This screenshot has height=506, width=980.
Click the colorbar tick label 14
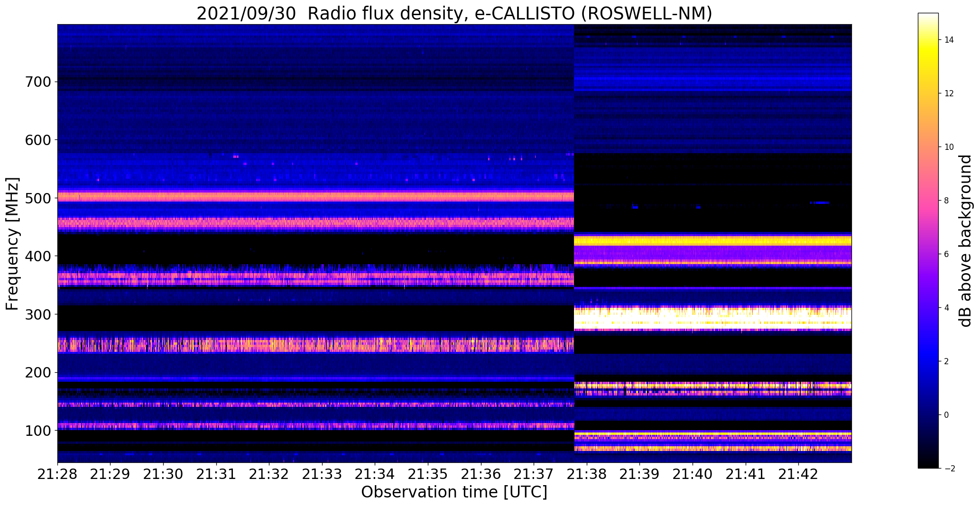tap(949, 40)
